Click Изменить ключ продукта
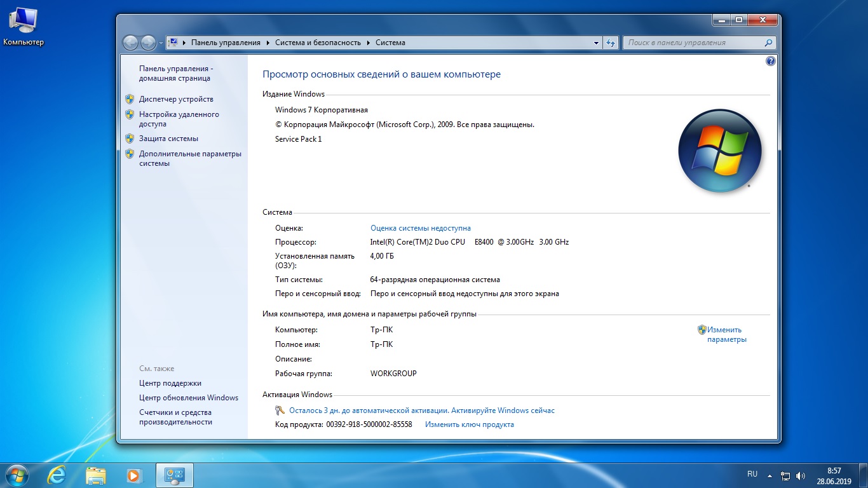 (x=470, y=424)
